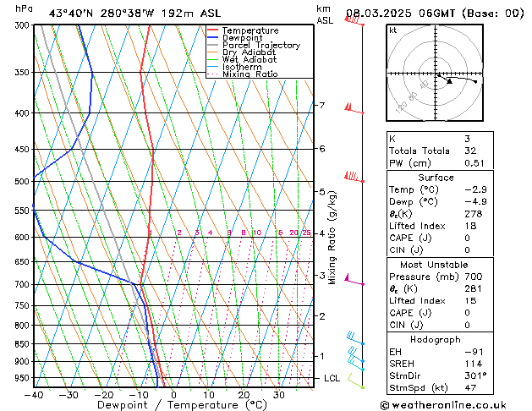The height and width of the screenshot is (411, 532).
Task: Click the 850 pressure level label
Action: 24,344
